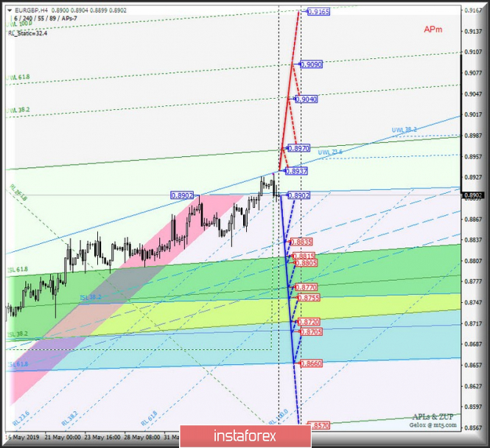490x448 pixels.
Task: Select the EURGBP,H4 chart title text
Action: point(31,10)
